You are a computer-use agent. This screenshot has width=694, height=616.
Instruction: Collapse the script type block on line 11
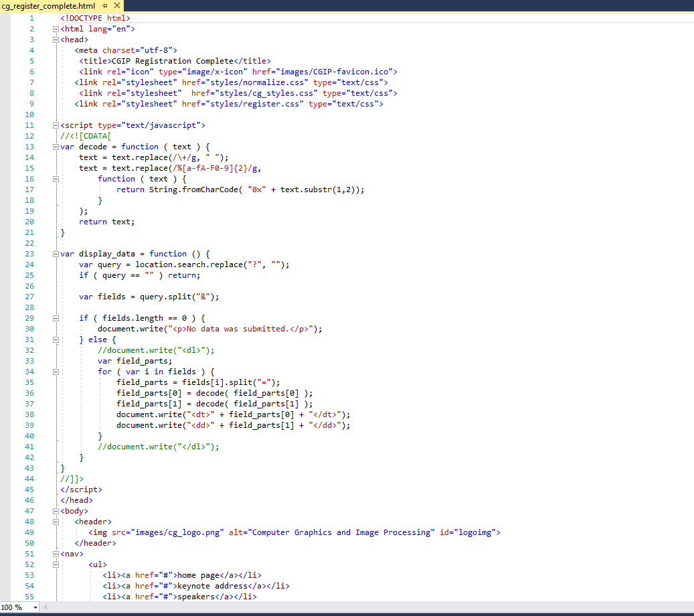(x=56, y=125)
